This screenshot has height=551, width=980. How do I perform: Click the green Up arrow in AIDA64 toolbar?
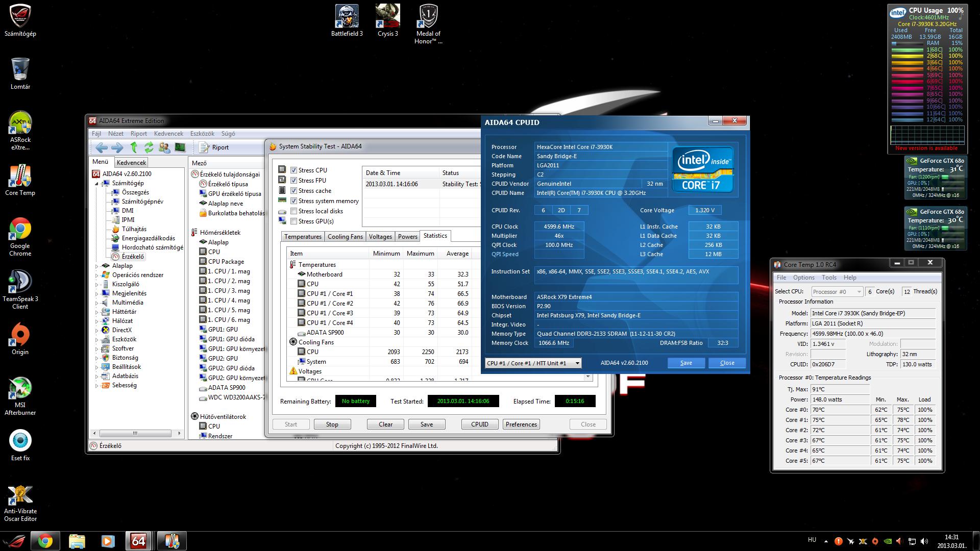tap(134, 147)
